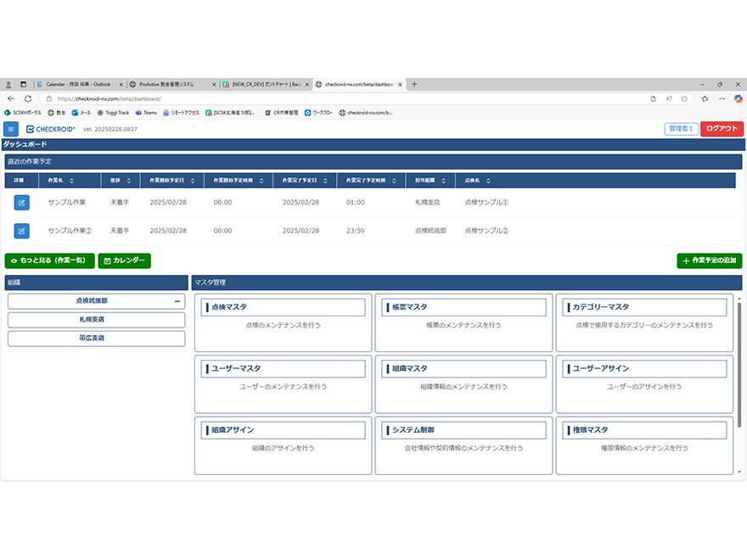The width and height of the screenshot is (747, 560).
Task: Open the Copilot icon in browser toolbar
Action: pyautogui.click(x=738, y=98)
